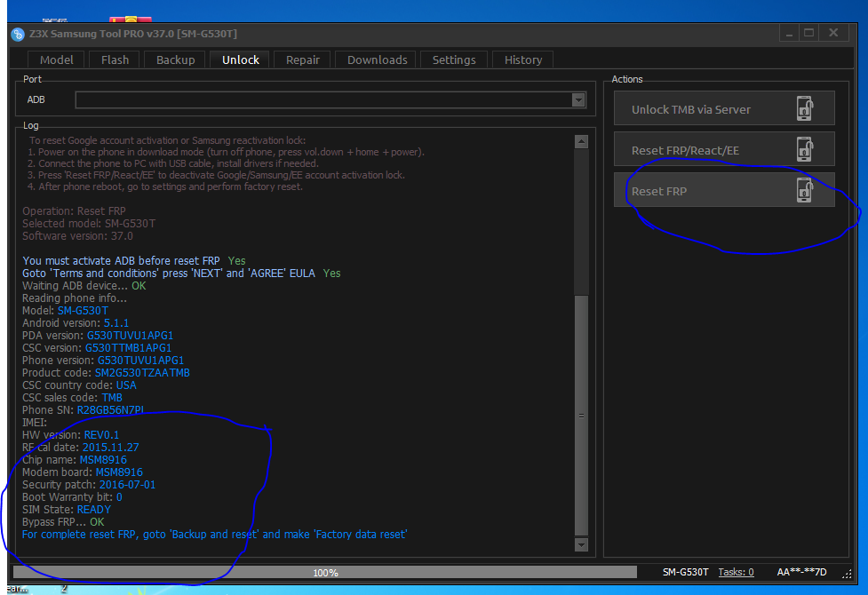
Task: Click the 'Reading phone info...' log line
Action: 74,298
